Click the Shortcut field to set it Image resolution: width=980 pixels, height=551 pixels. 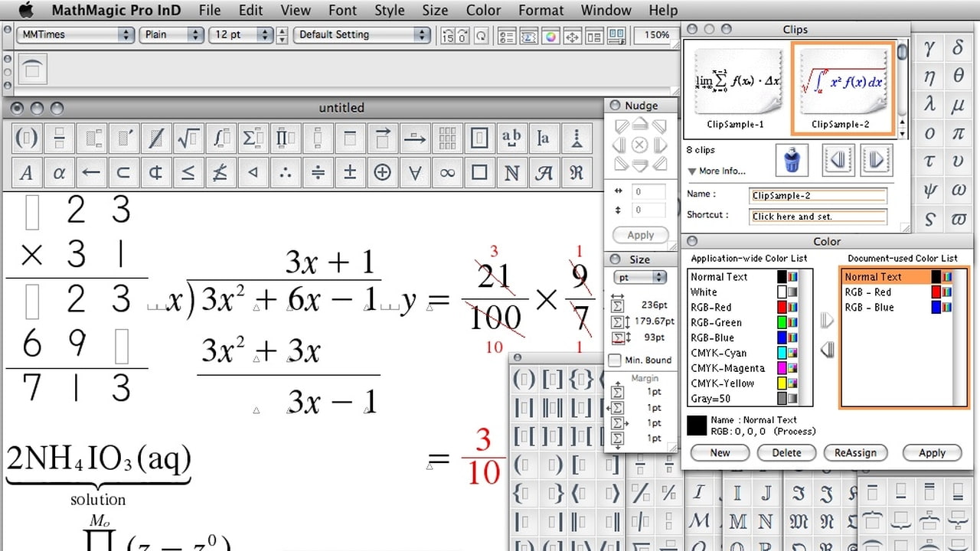point(818,217)
